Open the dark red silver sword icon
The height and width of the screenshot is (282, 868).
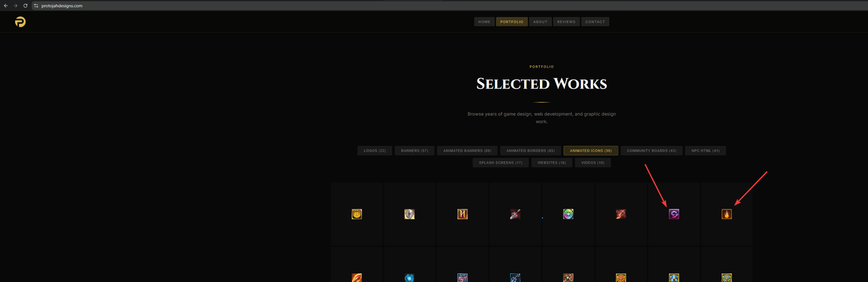pyautogui.click(x=515, y=214)
